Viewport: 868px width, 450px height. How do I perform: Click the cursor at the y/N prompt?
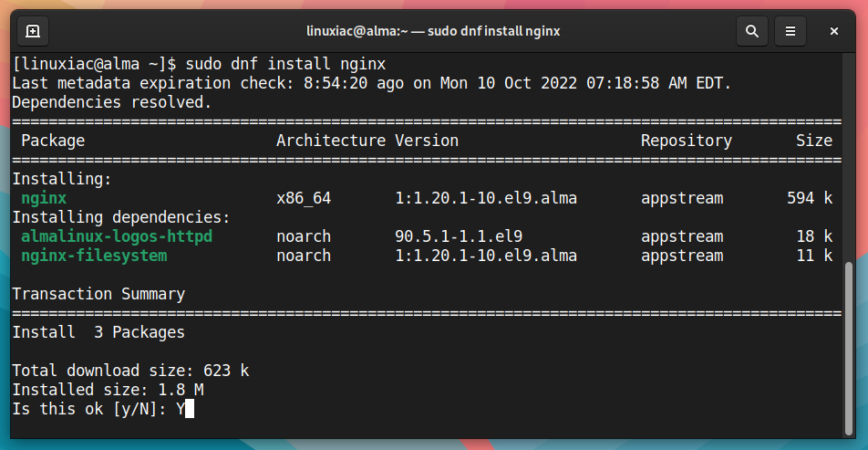click(190, 409)
